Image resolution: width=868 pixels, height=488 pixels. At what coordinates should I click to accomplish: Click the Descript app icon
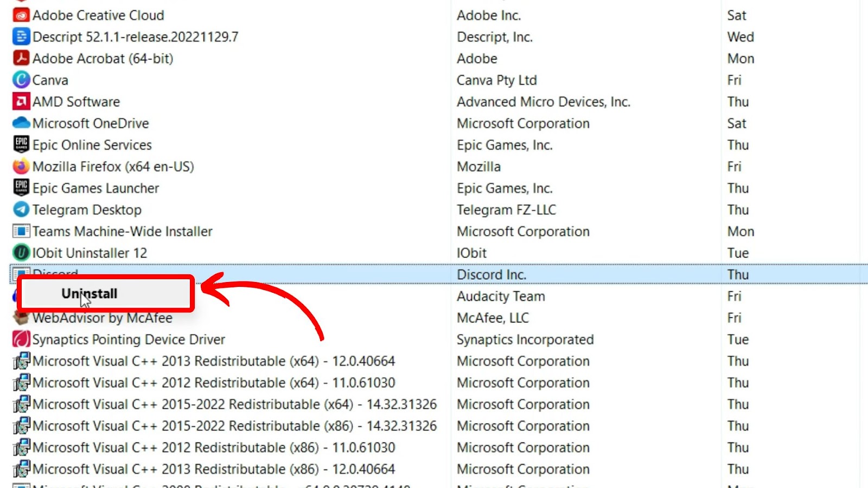21,37
